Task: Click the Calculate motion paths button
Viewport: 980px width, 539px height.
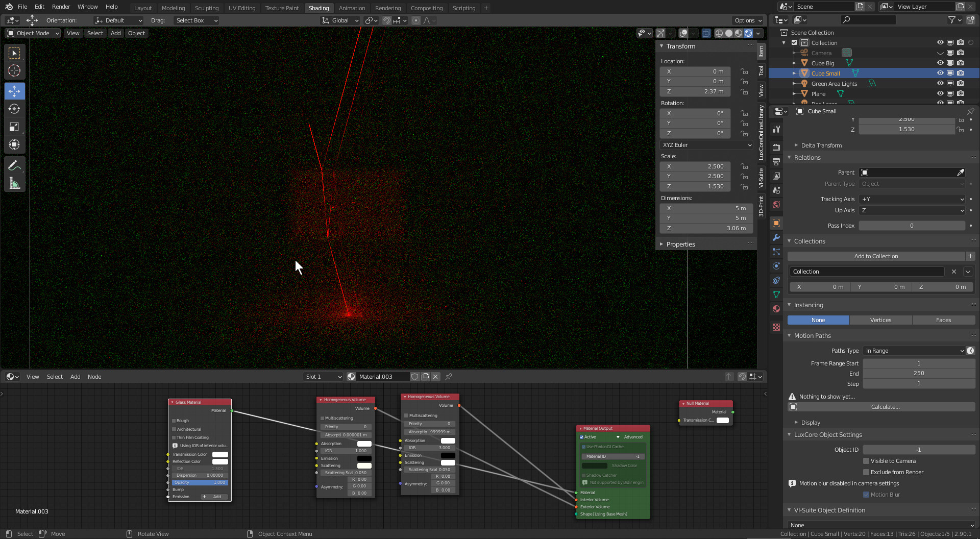Action: point(885,407)
